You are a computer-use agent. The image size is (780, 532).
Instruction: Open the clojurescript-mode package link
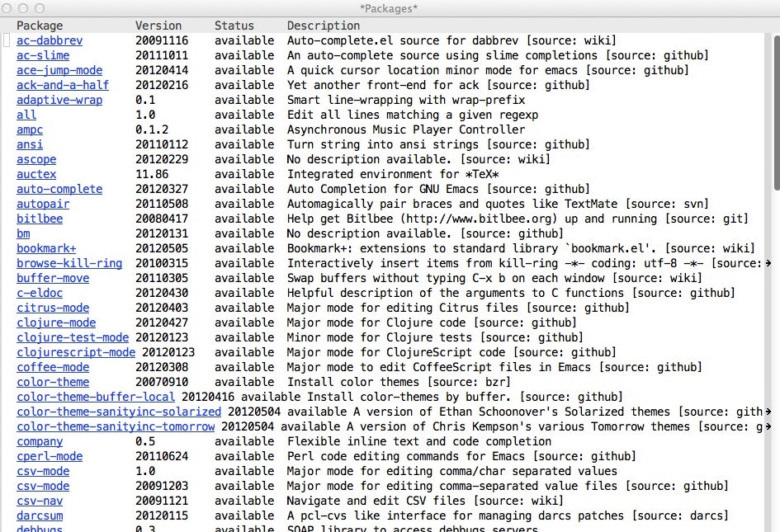(76, 352)
